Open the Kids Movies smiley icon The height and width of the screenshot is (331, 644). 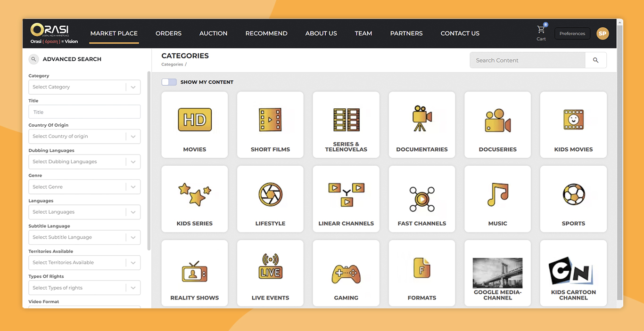click(x=573, y=120)
